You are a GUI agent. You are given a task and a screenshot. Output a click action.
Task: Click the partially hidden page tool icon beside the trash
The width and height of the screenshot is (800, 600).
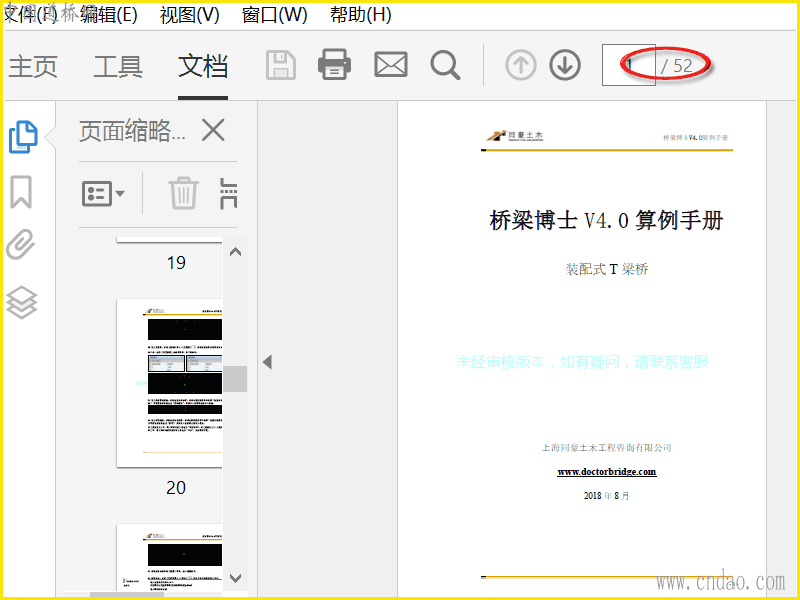(x=229, y=194)
